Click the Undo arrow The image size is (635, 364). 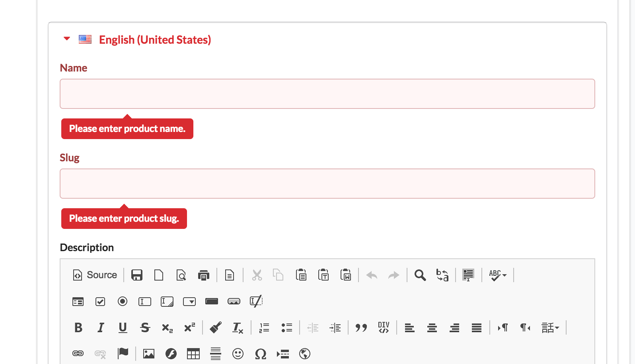(x=372, y=275)
